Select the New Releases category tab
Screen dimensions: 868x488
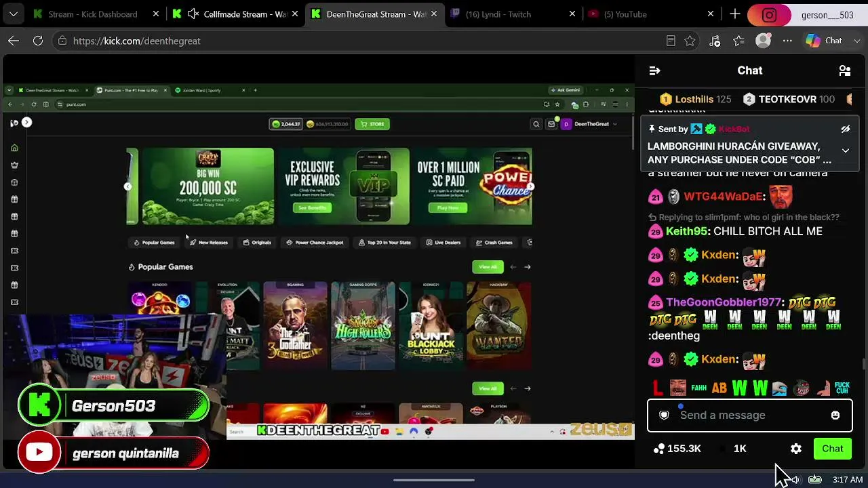pos(209,243)
